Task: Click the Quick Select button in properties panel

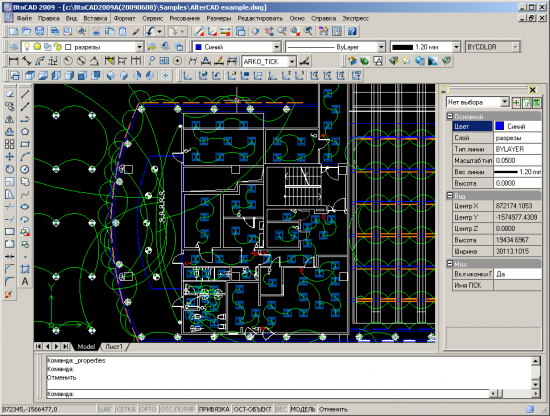Action: pos(526,103)
